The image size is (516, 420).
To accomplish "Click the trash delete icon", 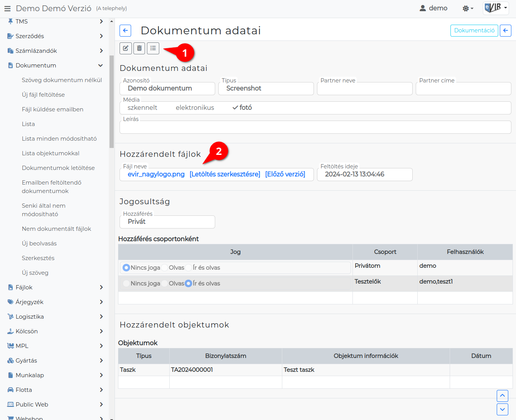I will tap(139, 48).
